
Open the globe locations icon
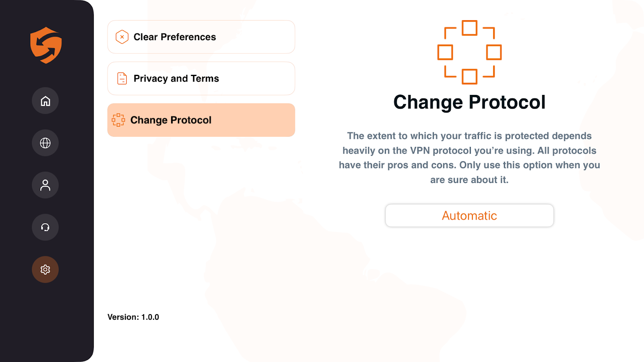[45, 143]
